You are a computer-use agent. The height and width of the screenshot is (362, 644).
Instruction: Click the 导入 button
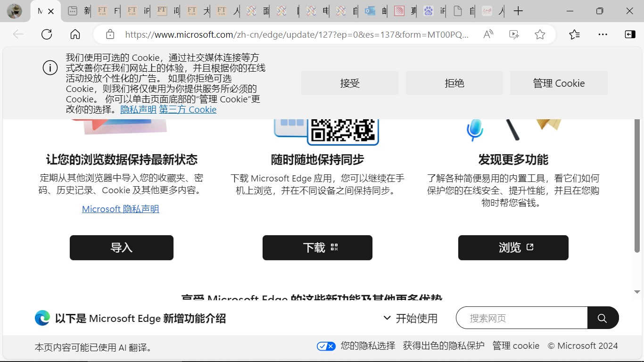coord(122,247)
